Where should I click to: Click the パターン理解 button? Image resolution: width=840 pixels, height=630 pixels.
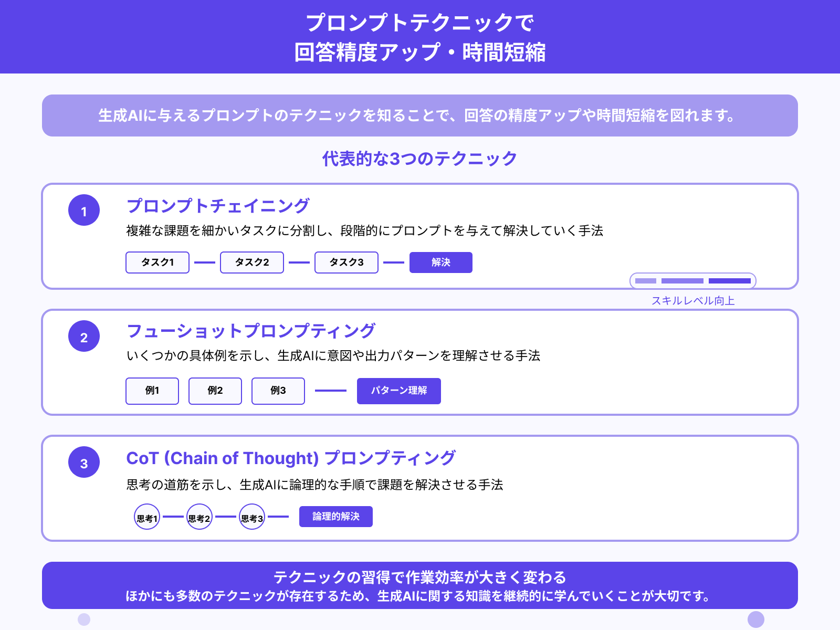point(398,391)
